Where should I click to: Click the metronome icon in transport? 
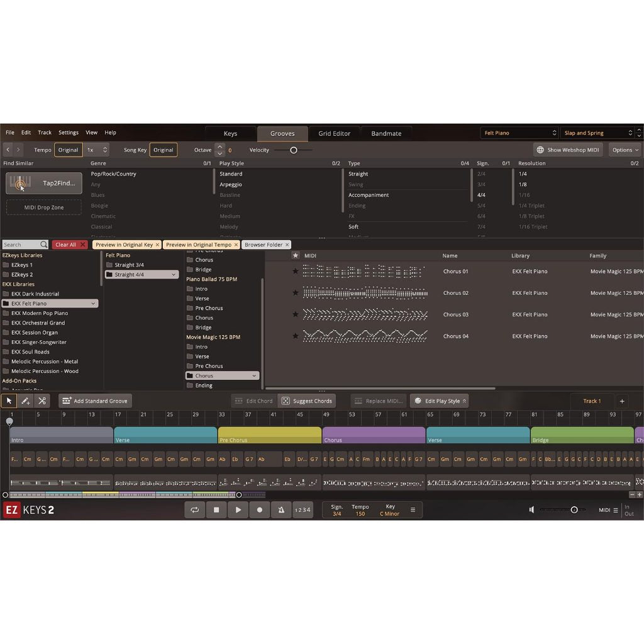(x=281, y=509)
